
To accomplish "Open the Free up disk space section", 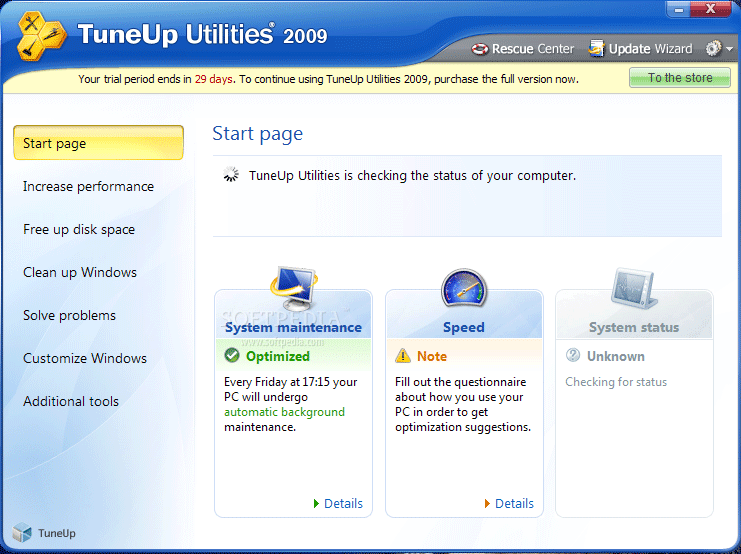I will point(79,229).
